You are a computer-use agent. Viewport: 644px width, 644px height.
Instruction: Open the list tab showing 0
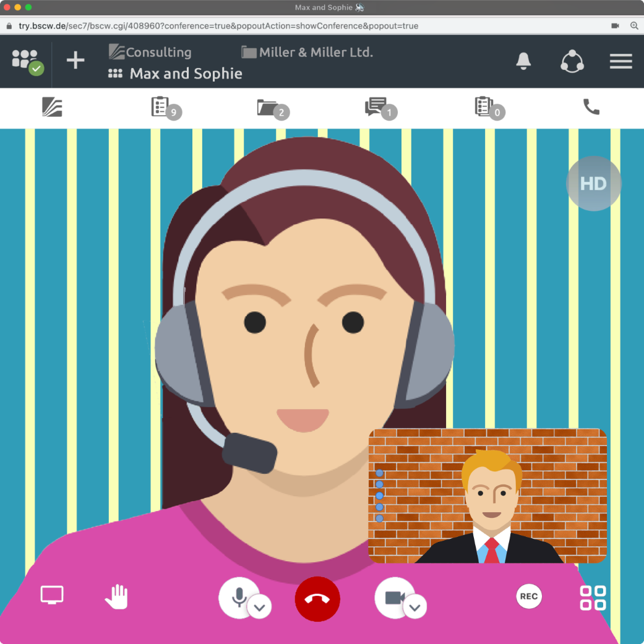coord(489,108)
